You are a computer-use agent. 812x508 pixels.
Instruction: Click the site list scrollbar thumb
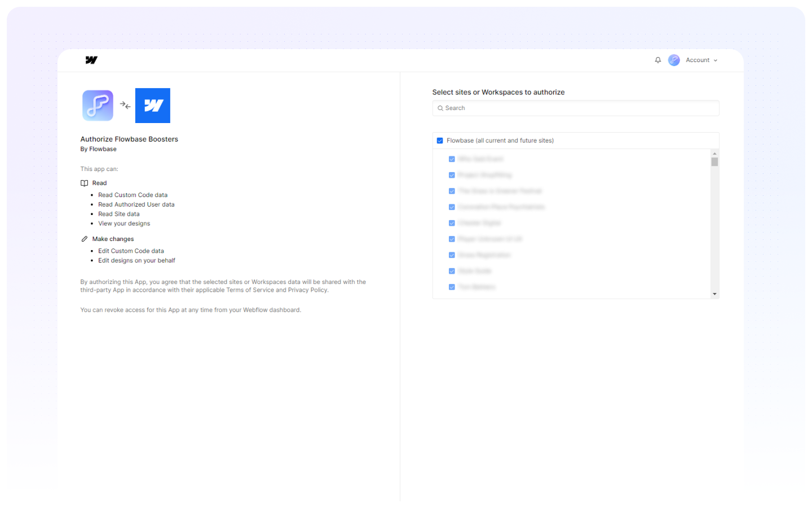click(x=714, y=162)
